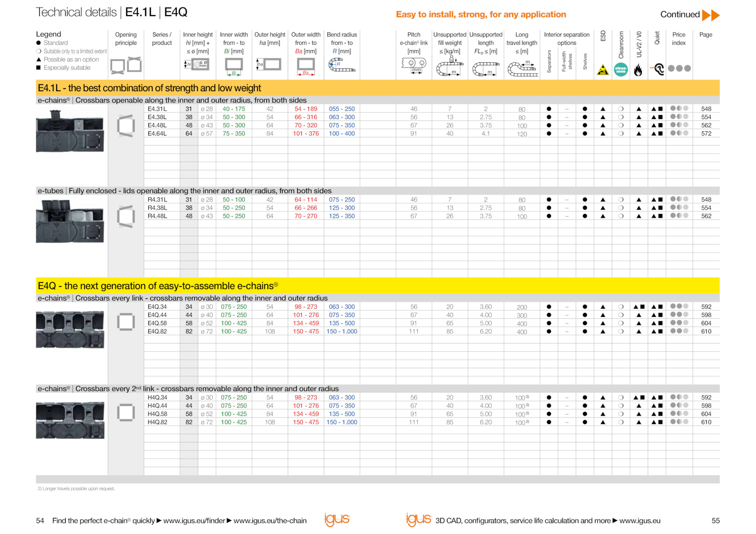Screen dimensions: 756x534
Task: Select the H4Q.82 series row label
Action: pos(157,422)
